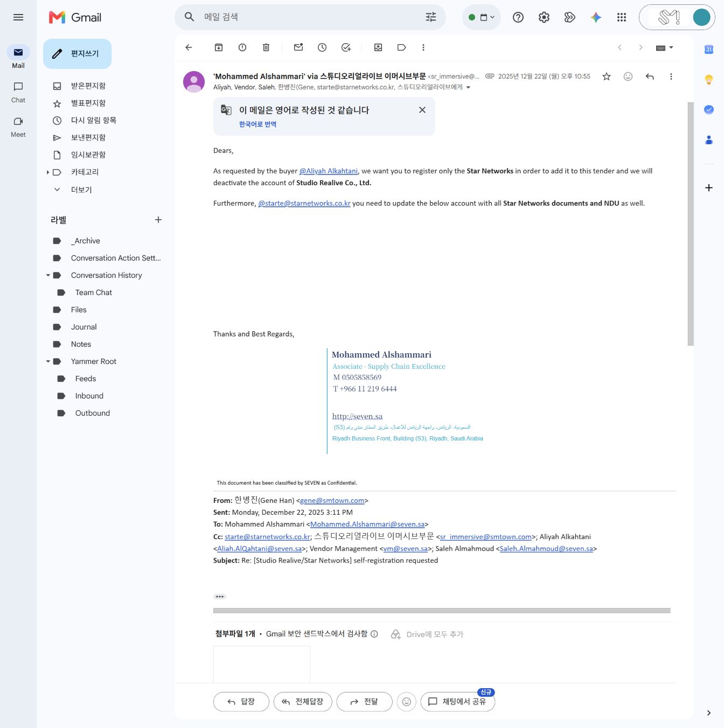Collapse the Conversation History label
724x728 pixels.
click(x=48, y=275)
